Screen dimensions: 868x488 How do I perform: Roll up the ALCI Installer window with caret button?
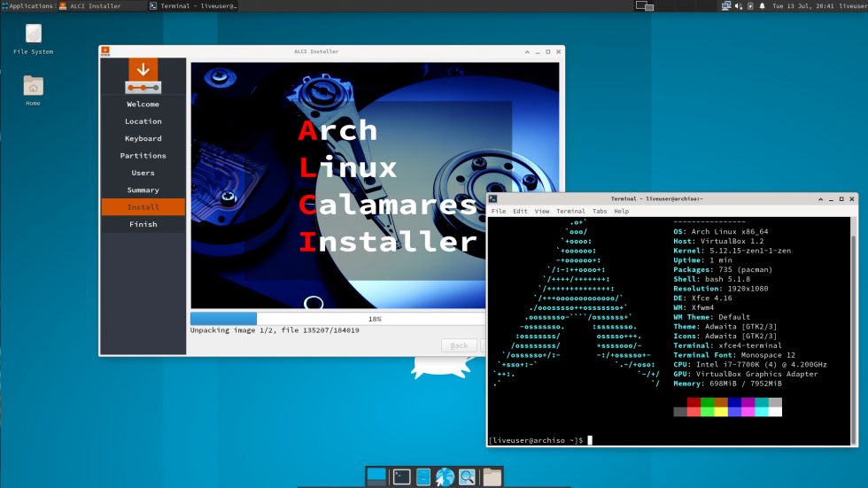pos(527,51)
